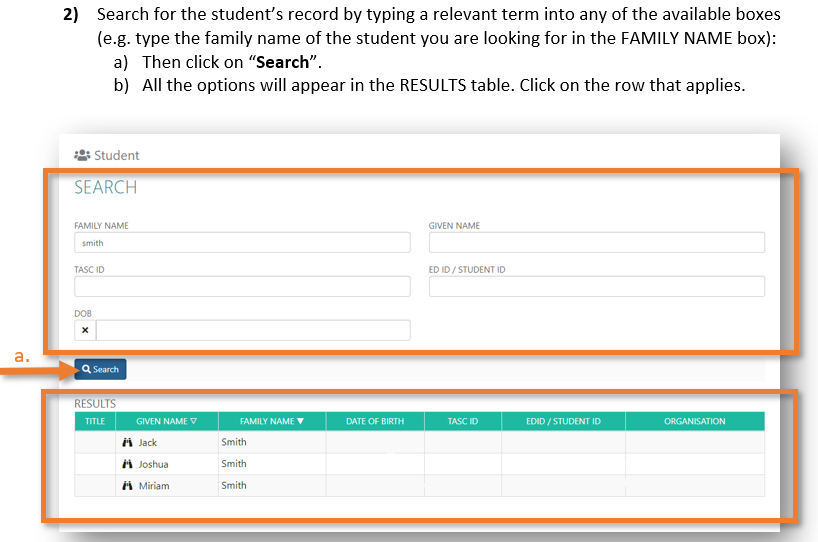The width and height of the screenshot is (818, 542).
Task: Select the Smith cell in Miriam's row
Action: pyautogui.click(x=272, y=486)
